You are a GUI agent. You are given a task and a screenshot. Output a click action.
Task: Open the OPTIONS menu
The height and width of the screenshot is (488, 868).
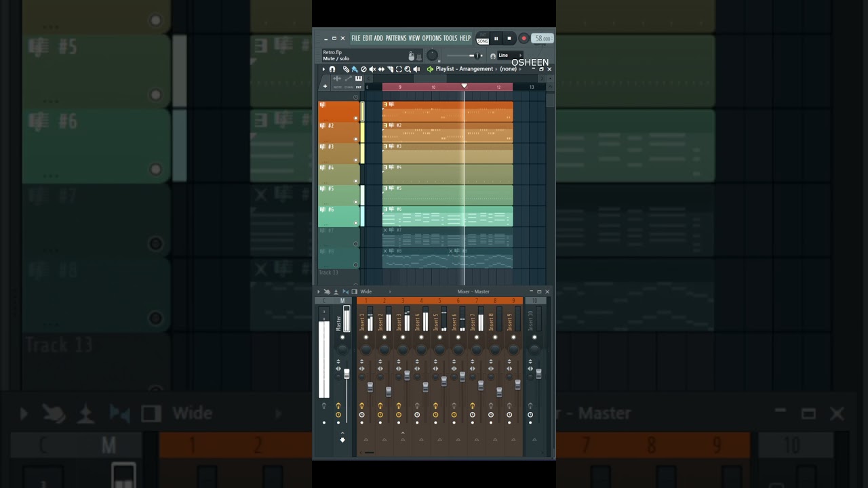tap(432, 39)
